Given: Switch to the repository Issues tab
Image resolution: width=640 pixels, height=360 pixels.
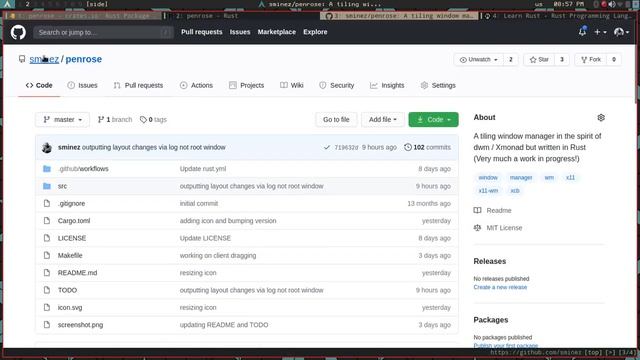Looking at the screenshot, I should [x=82, y=85].
